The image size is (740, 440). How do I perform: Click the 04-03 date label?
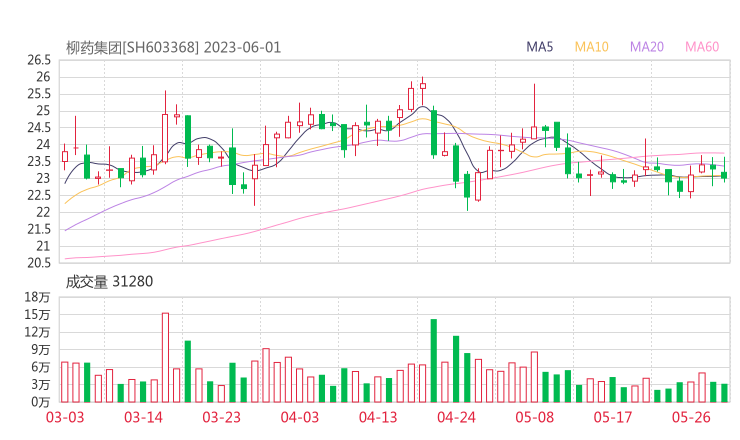(x=300, y=417)
